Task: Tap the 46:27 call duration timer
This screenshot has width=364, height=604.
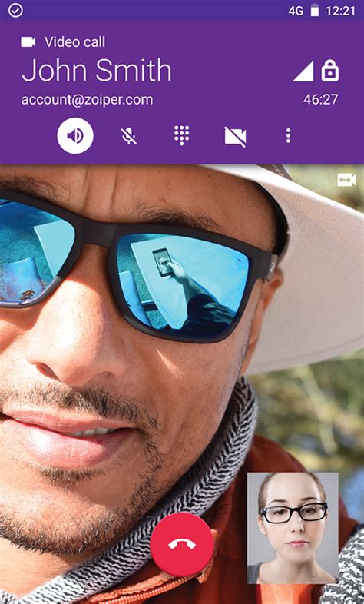Action: pyautogui.click(x=320, y=99)
